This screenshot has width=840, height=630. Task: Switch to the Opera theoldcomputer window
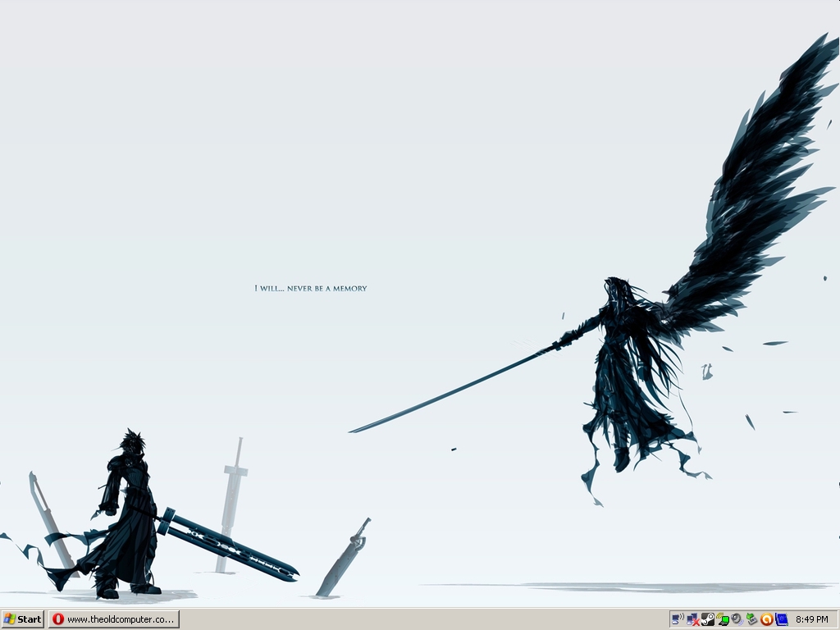[113, 619]
